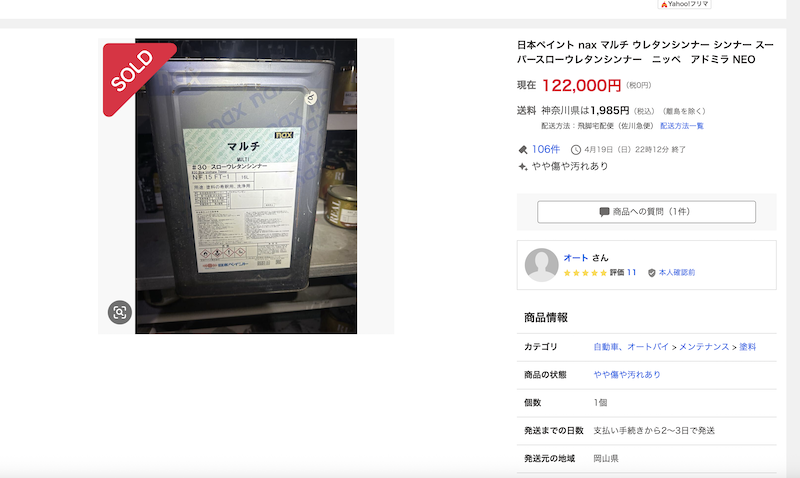Open the 配送方法一覧 link
Screen dimensions: 800x478
pos(682,125)
